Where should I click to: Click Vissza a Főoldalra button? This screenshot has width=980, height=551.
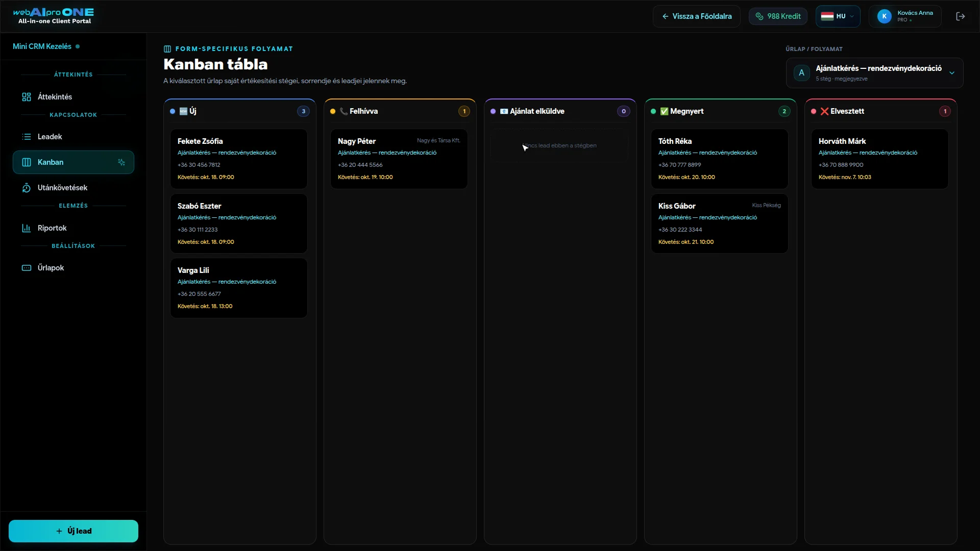(x=696, y=16)
